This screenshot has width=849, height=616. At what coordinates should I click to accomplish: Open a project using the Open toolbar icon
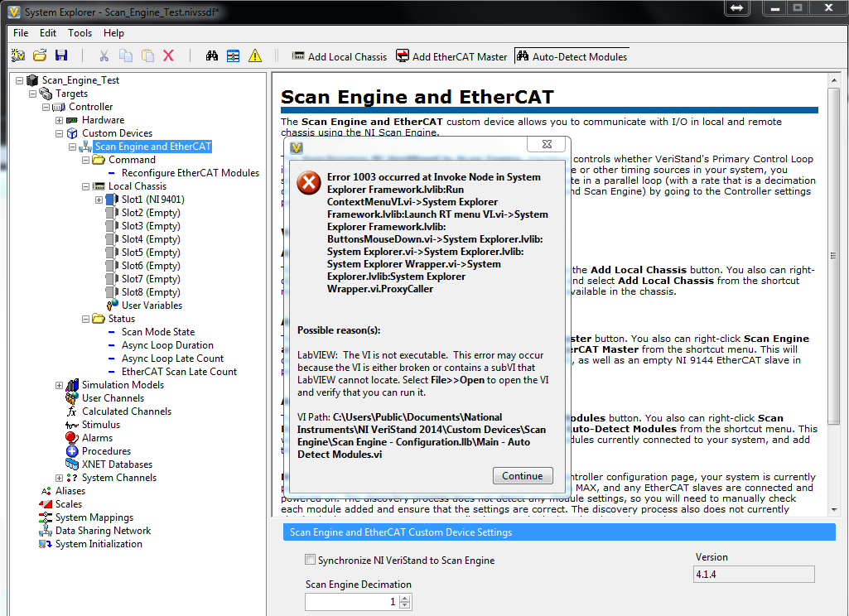[x=40, y=54]
